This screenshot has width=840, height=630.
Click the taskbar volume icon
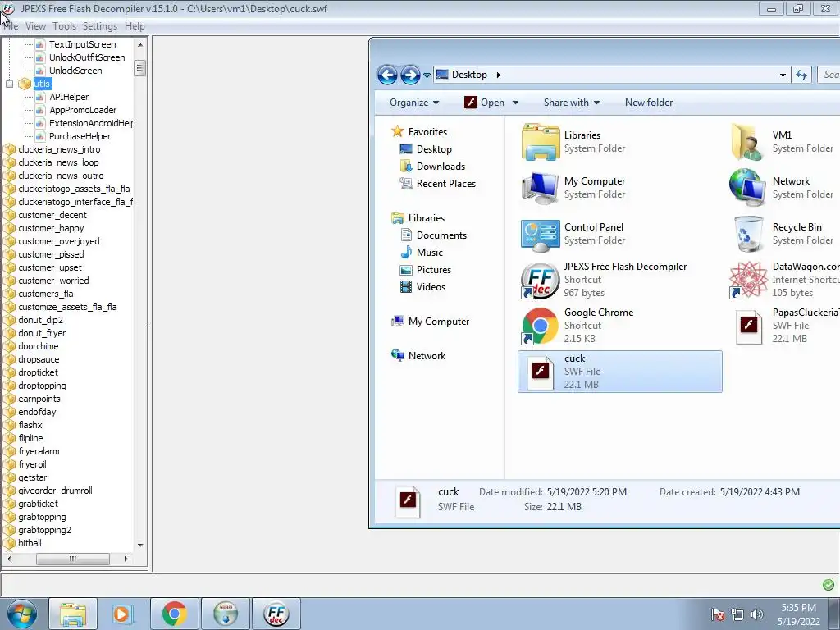click(x=756, y=614)
